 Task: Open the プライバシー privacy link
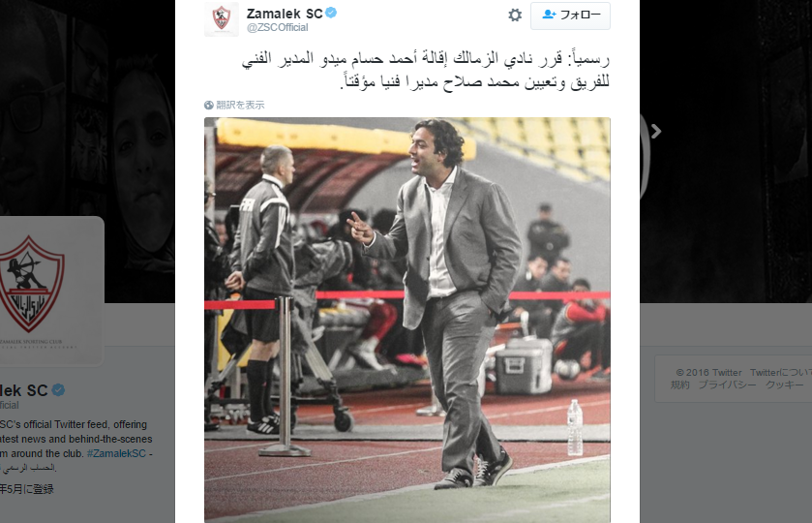[x=727, y=385]
